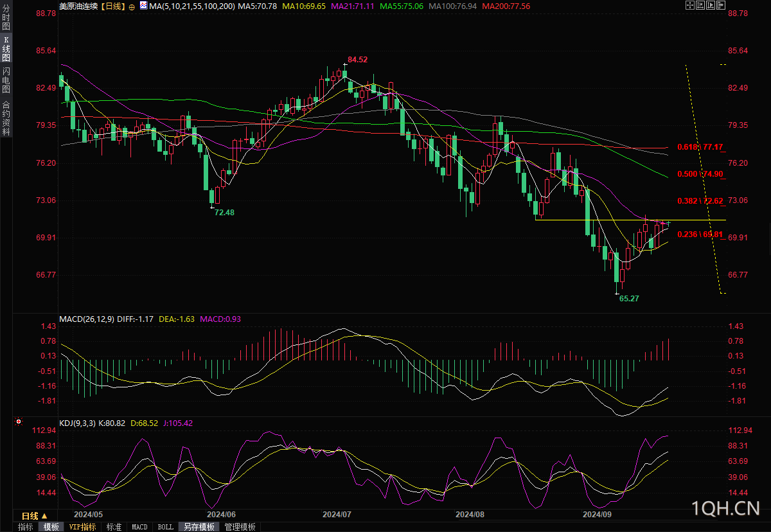Open the 闪电图 sidebar view
Viewport: 771px width, 532px height.
pyautogui.click(x=6, y=80)
